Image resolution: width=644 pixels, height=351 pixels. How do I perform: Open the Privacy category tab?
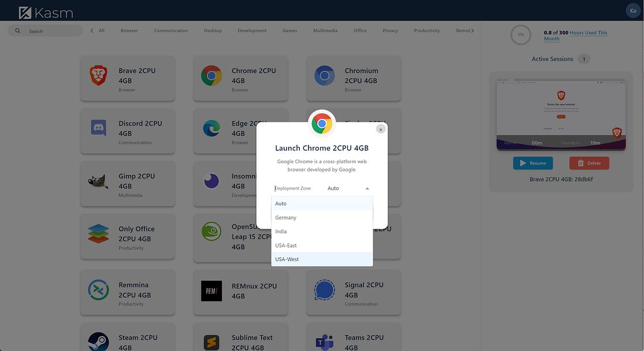click(x=390, y=30)
